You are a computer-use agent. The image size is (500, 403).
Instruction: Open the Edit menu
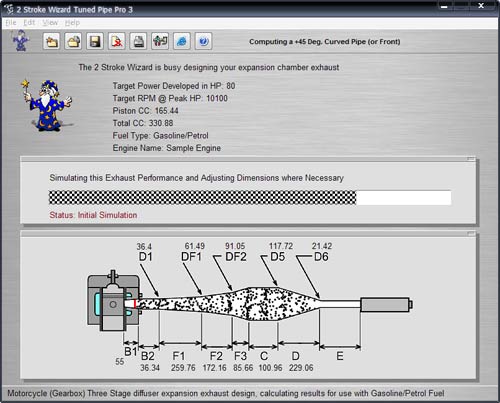29,23
